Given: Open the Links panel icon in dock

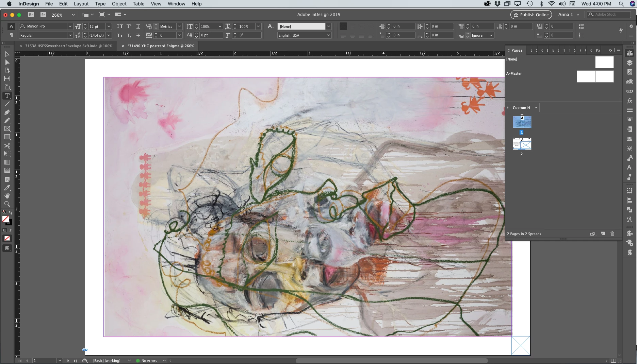Looking at the screenshot, I should (630, 91).
